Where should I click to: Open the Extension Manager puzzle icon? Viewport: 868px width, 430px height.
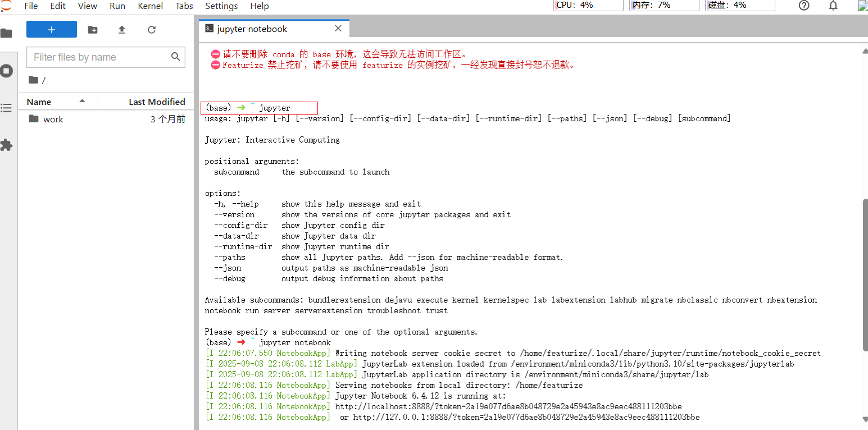click(x=6, y=145)
